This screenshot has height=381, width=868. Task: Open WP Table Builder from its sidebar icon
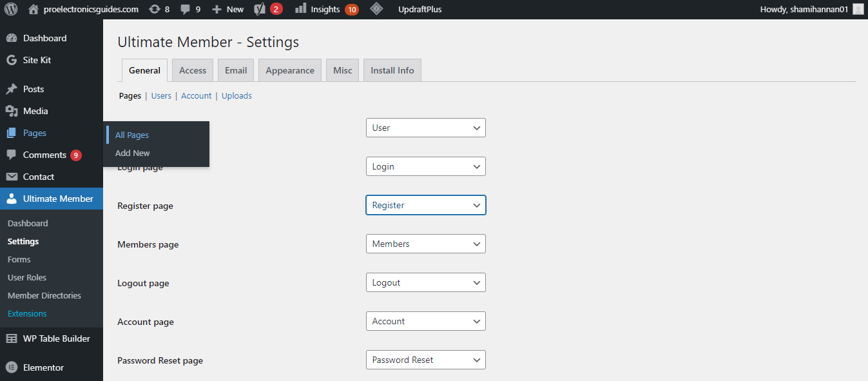tap(13, 338)
